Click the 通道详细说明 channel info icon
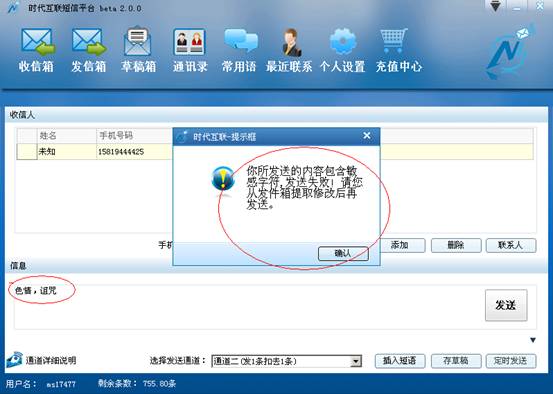The width and height of the screenshot is (553, 394). (x=14, y=360)
